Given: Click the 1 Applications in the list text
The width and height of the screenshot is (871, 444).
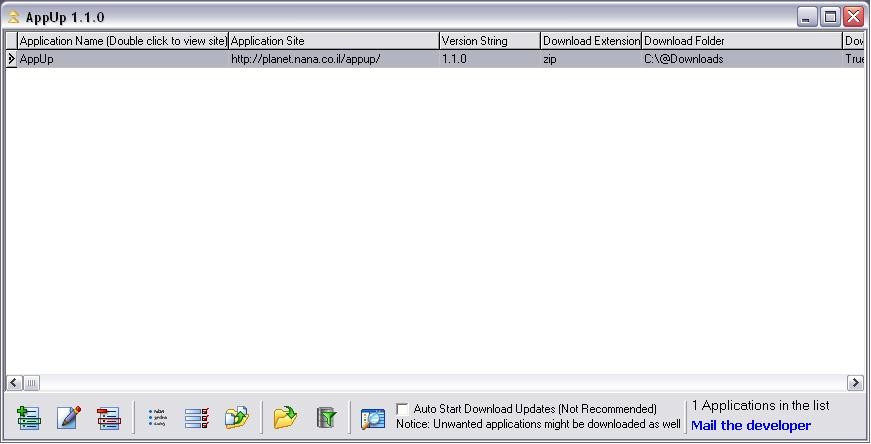Looking at the screenshot, I should [760, 406].
